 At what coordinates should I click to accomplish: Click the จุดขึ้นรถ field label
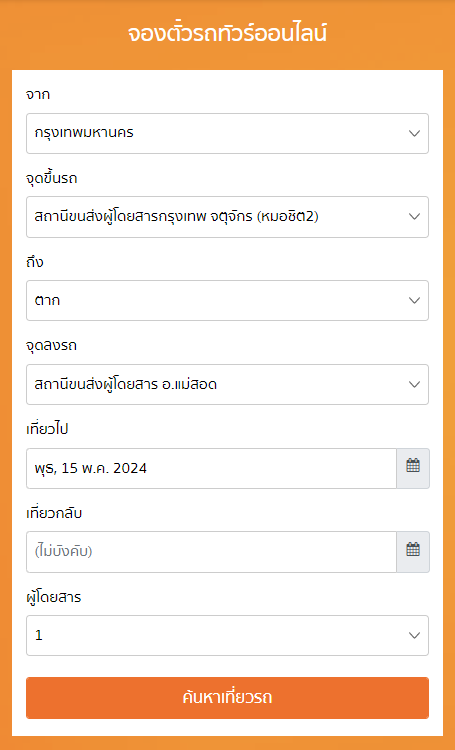click(52, 178)
